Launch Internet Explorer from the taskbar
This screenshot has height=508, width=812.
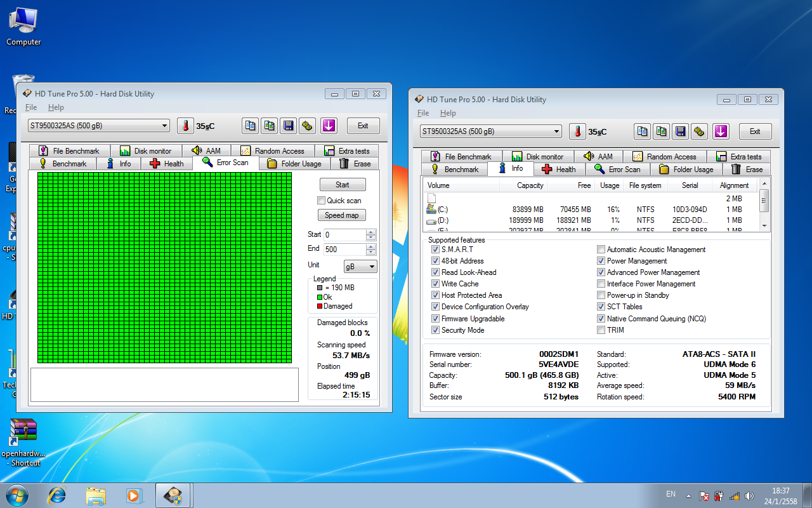57,495
